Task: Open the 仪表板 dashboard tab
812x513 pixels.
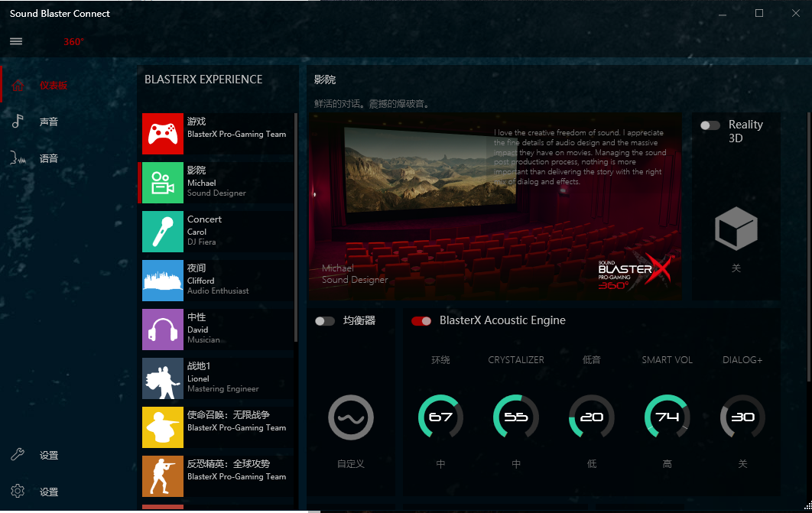Action: (x=54, y=86)
